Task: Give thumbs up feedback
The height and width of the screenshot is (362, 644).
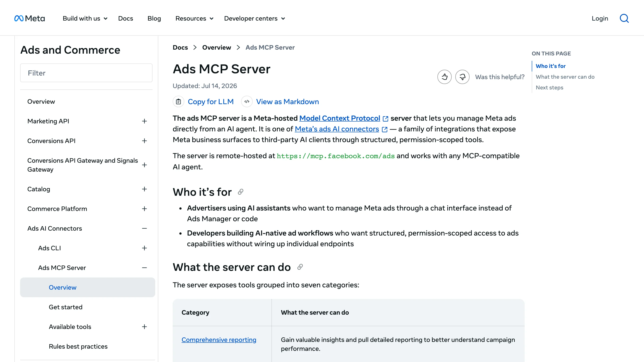Action: click(444, 77)
